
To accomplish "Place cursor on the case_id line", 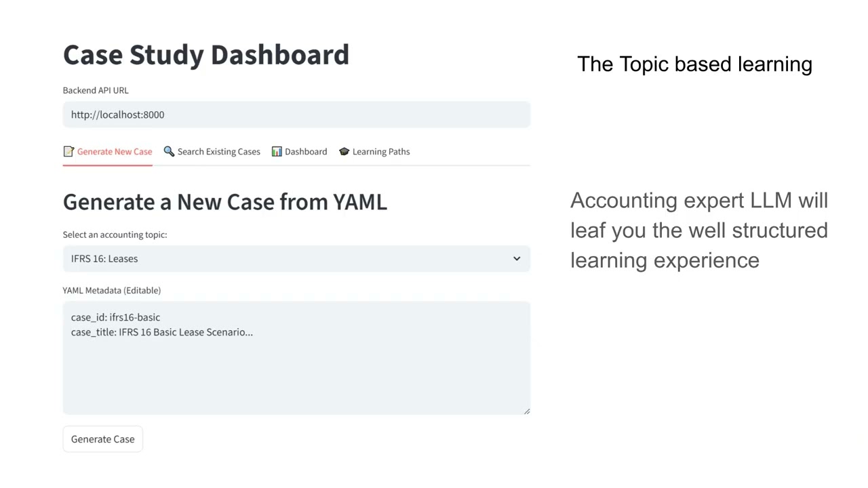I will tap(115, 317).
